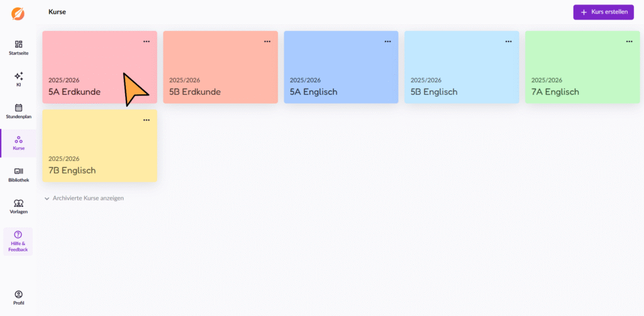Open three-dot menu on 5A Englisch

pyautogui.click(x=387, y=41)
